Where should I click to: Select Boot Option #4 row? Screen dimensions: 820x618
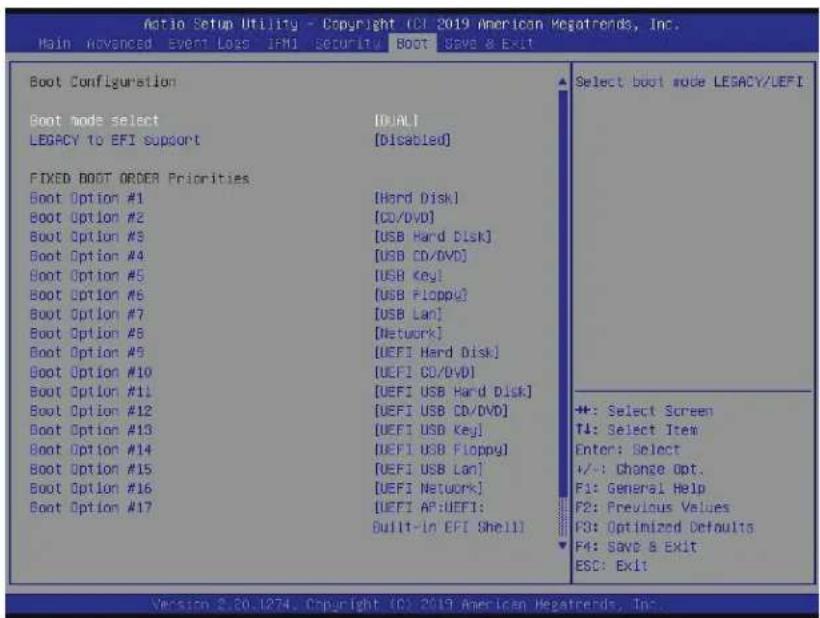coord(86,256)
